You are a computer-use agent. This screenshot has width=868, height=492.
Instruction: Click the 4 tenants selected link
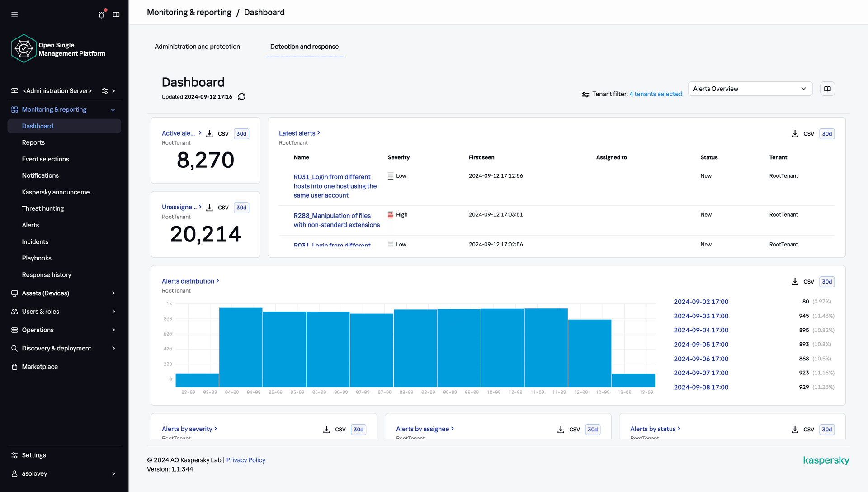click(x=656, y=94)
